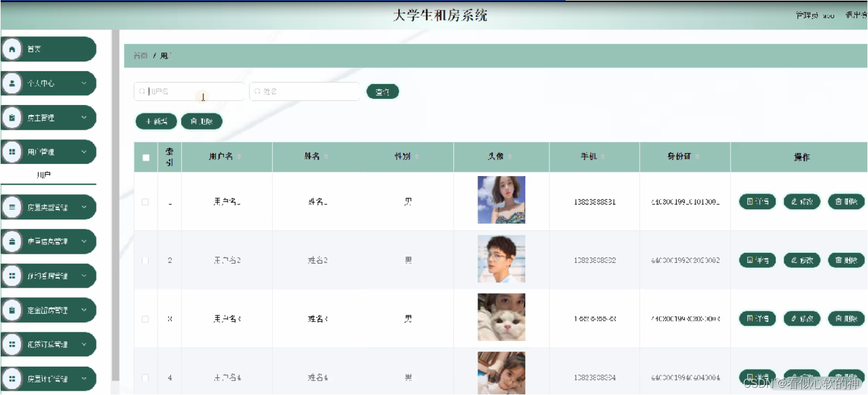
Task: Tick the checkbox for row 用户名3
Action: pyautogui.click(x=145, y=319)
